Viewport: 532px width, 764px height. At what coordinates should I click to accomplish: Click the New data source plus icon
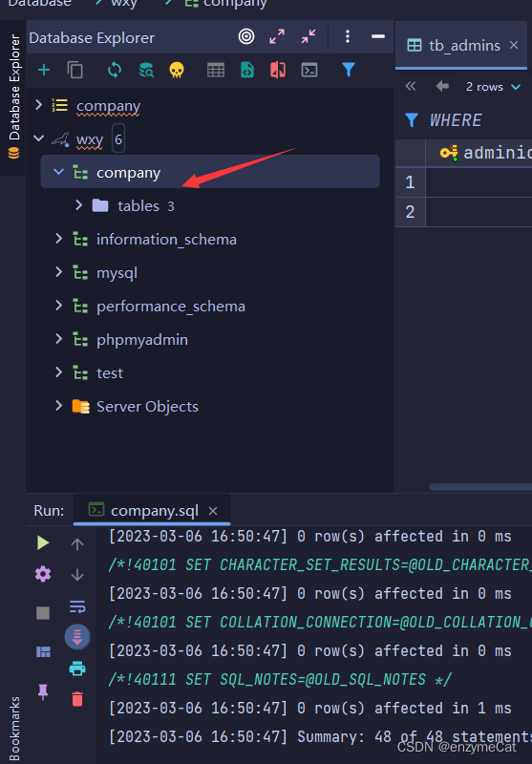pos(44,70)
